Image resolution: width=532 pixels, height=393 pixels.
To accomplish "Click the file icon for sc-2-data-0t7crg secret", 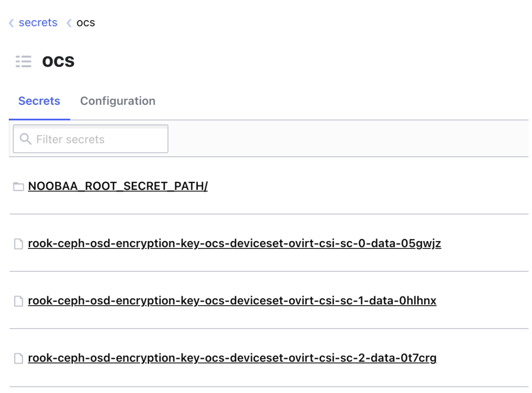I will 18,359.
